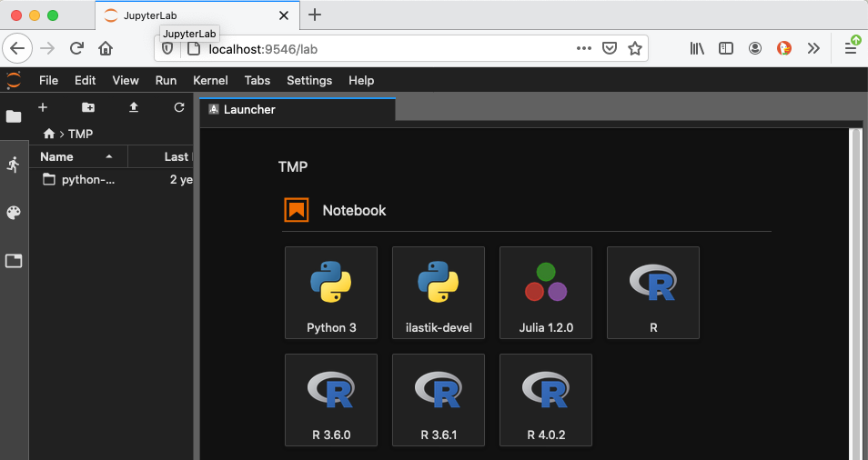Image resolution: width=868 pixels, height=460 pixels.
Task: Launch an R 4.0.2 notebook
Action: coord(546,400)
